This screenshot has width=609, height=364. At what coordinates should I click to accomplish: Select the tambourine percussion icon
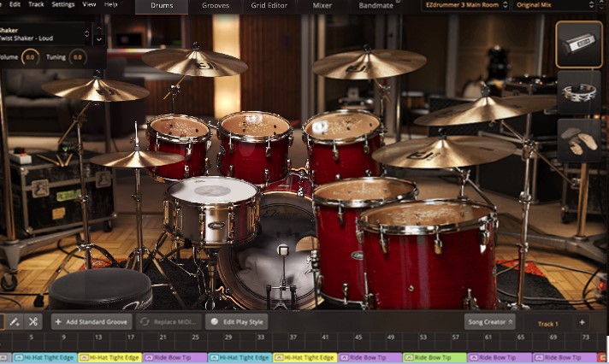[x=579, y=91]
